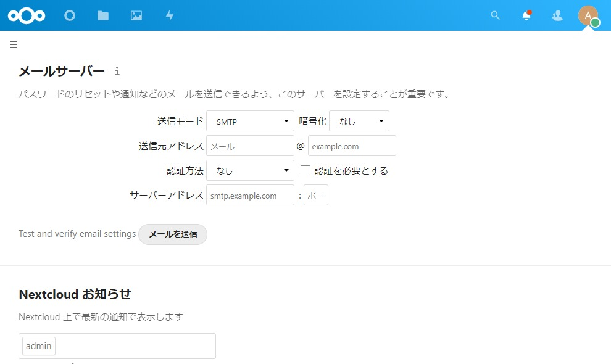Open the Files folder icon
The image size is (611, 364).
(103, 15)
